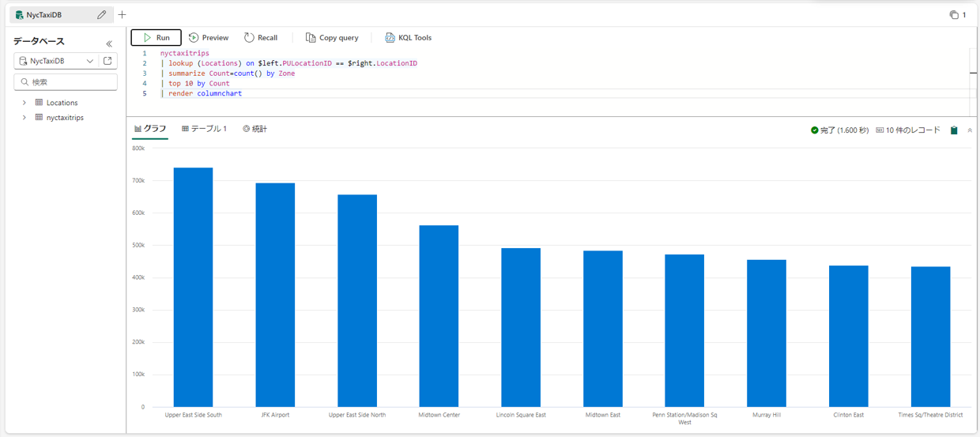Click the Recall button
The height and width of the screenshot is (437, 980).
point(261,38)
